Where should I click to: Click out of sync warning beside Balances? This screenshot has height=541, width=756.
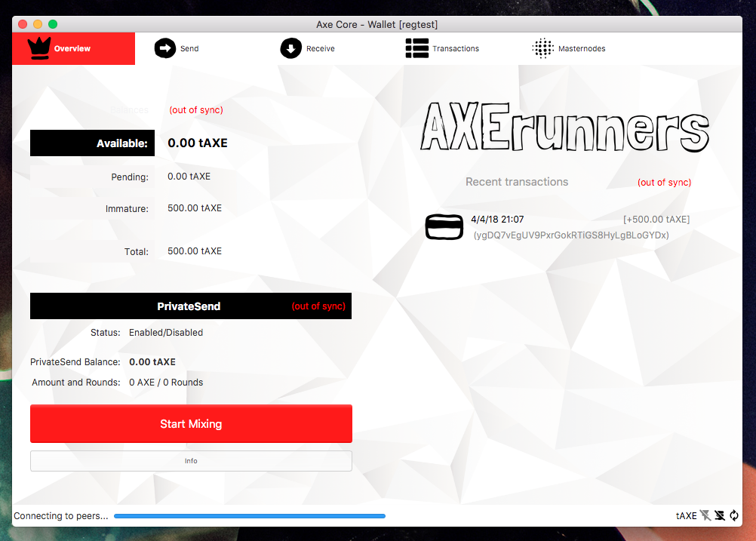coord(196,110)
